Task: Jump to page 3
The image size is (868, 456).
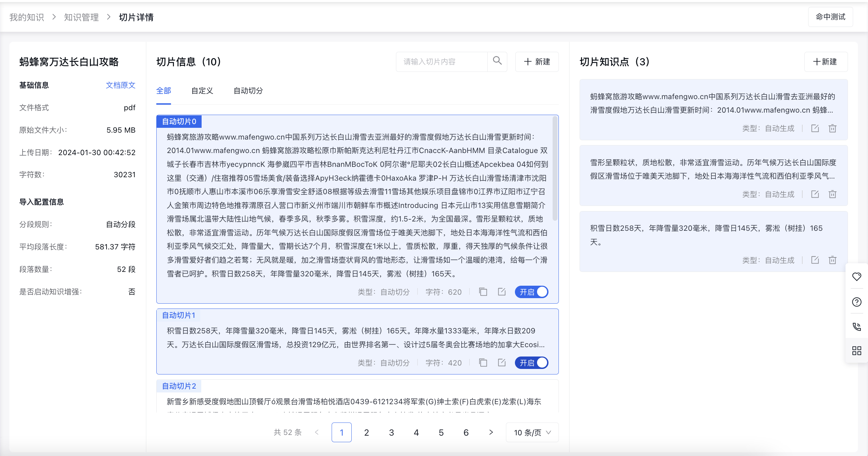Action: (391, 432)
